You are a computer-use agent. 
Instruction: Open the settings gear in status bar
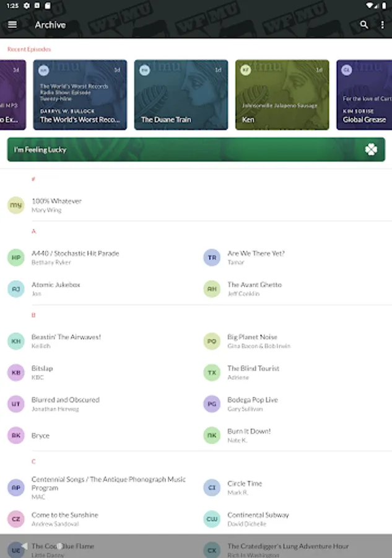tap(27, 6)
